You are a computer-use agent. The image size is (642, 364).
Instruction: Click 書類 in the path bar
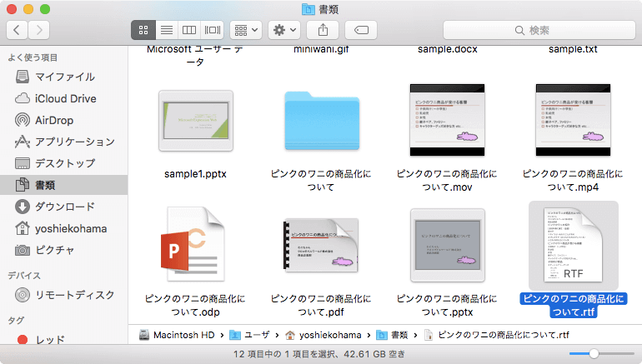[392, 335]
